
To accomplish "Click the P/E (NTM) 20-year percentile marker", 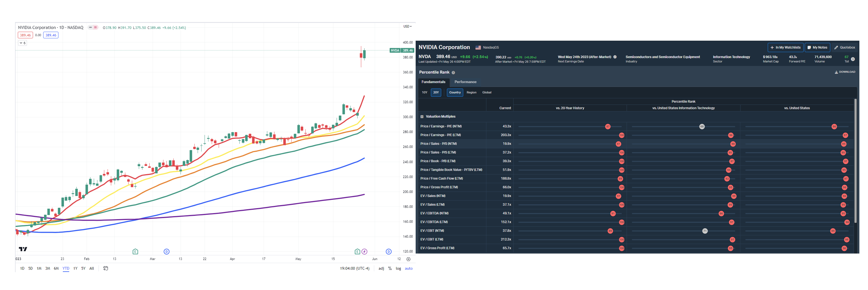I will (x=608, y=127).
